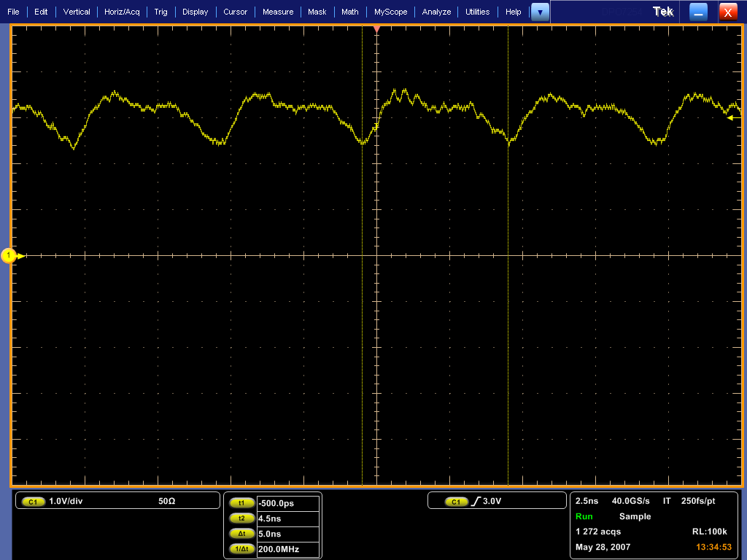Click the 5.0ns delta time value
The width and height of the screenshot is (747, 560).
tap(287, 534)
